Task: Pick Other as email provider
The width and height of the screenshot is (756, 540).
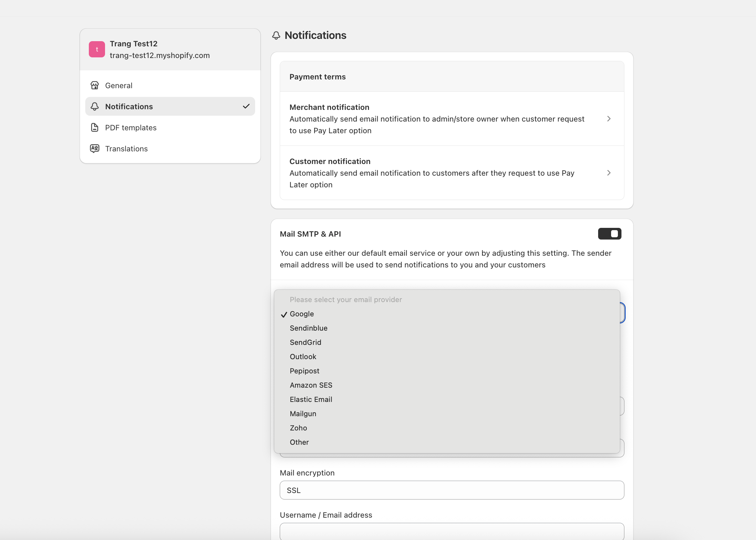Action: coord(299,442)
